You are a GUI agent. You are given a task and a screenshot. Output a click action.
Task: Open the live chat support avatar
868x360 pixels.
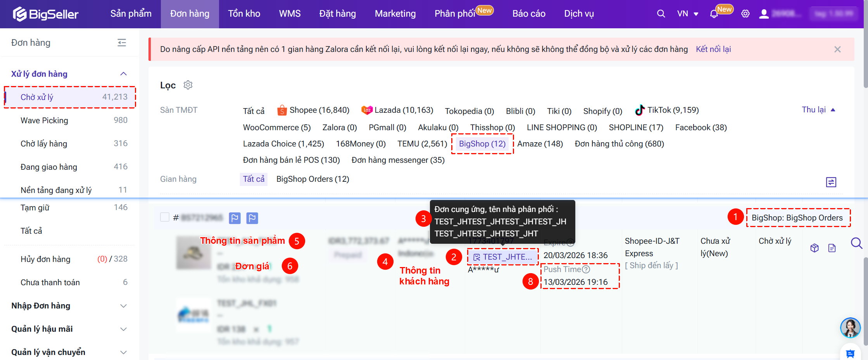(x=850, y=328)
